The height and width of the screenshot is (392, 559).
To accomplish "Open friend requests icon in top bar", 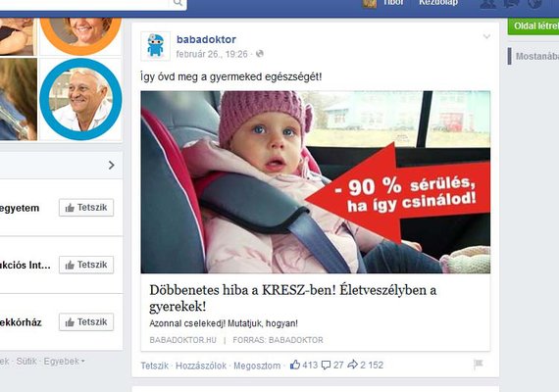I will (487, 4).
